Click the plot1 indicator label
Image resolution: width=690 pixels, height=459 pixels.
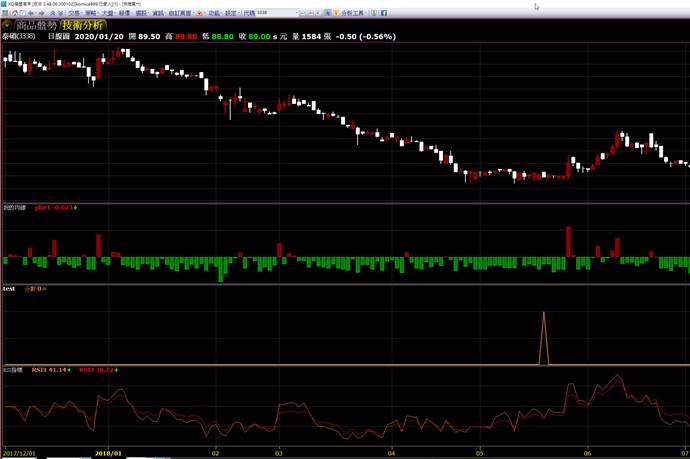coord(42,207)
